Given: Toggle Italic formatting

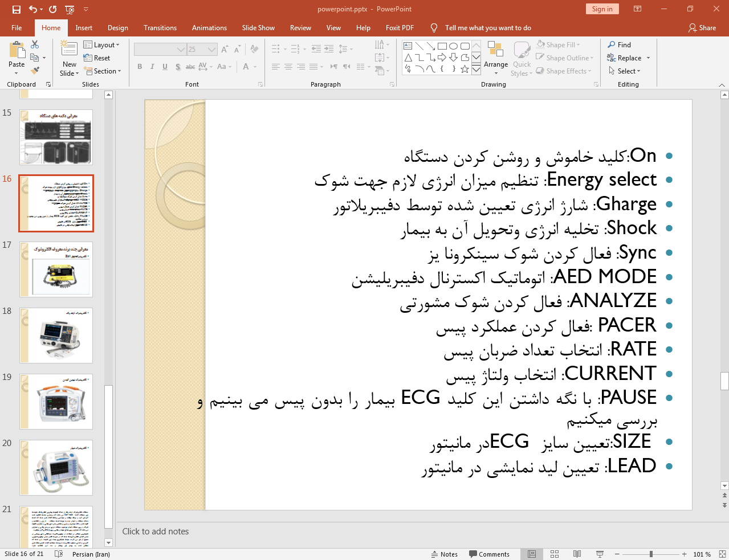Looking at the screenshot, I should 152,67.
